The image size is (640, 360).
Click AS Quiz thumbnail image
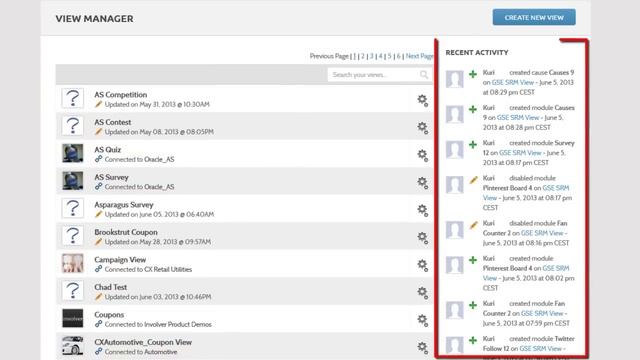click(x=73, y=153)
